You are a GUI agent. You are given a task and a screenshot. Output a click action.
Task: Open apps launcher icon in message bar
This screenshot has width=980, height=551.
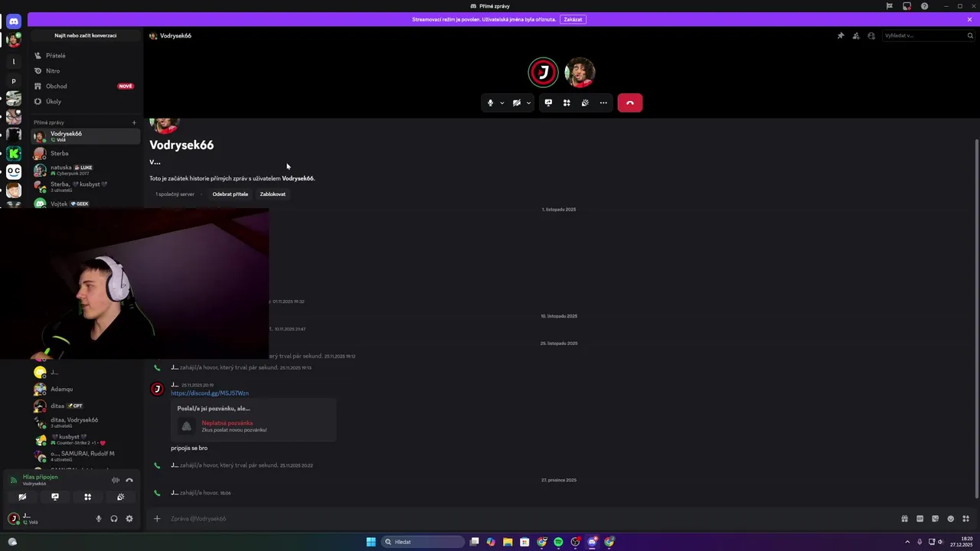click(x=966, y=519)
